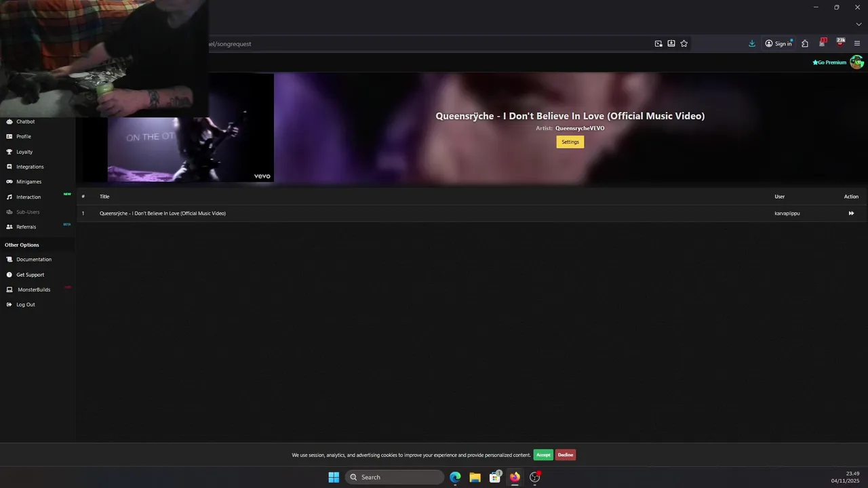
Task: Open Microsoft Store from the taskbar
Action: [495, 477]
